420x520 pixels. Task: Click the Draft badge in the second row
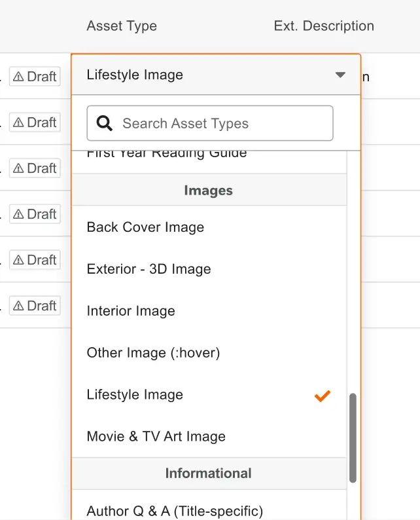(35, 122)
